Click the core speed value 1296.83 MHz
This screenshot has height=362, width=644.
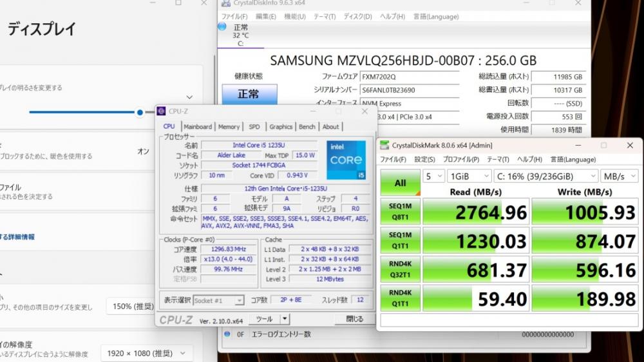point(229,249)
